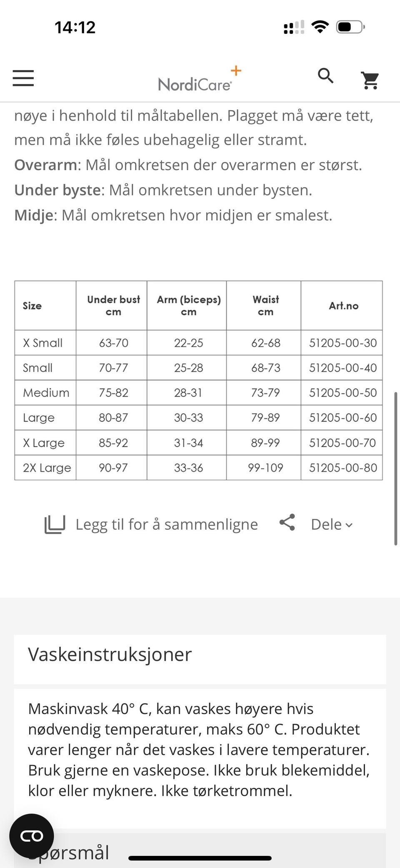Expand the Dele share dropdown

pos(332,524)
